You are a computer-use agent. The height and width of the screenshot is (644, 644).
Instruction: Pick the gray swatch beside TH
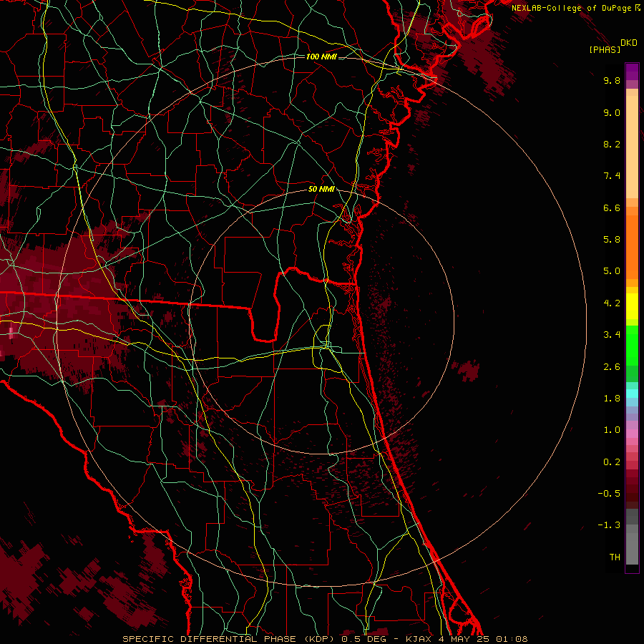click(x=632, y=549)
